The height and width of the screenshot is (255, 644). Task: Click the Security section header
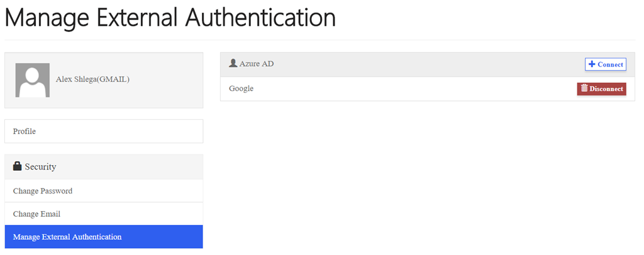(x=104, y=167)
